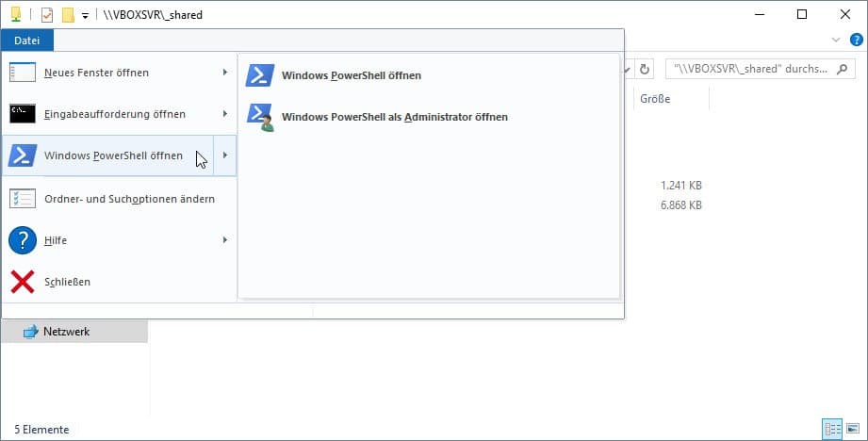Open the Datei tab
Viewport: 868px width, 441px height.
(x=26, y=40)
